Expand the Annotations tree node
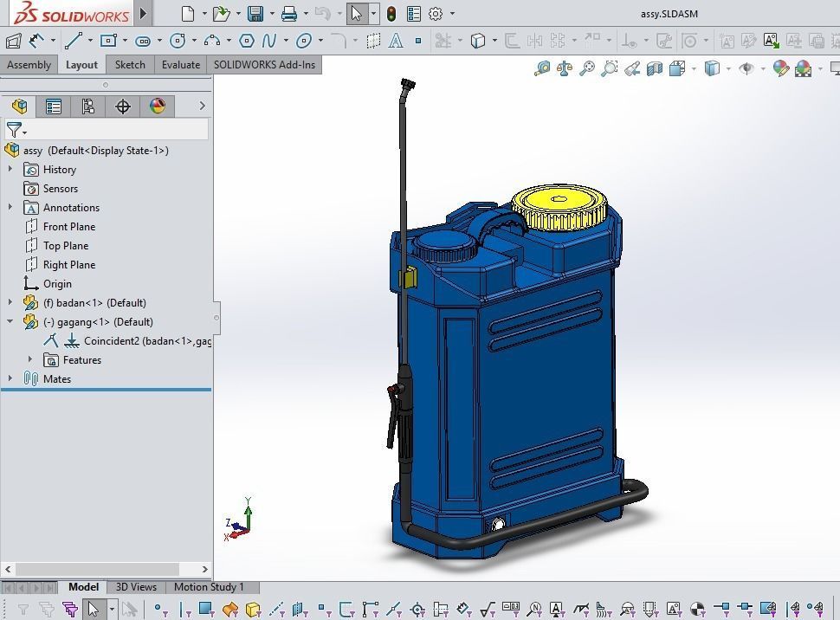This screenshot has width=840, height=620. coord(10,207)
